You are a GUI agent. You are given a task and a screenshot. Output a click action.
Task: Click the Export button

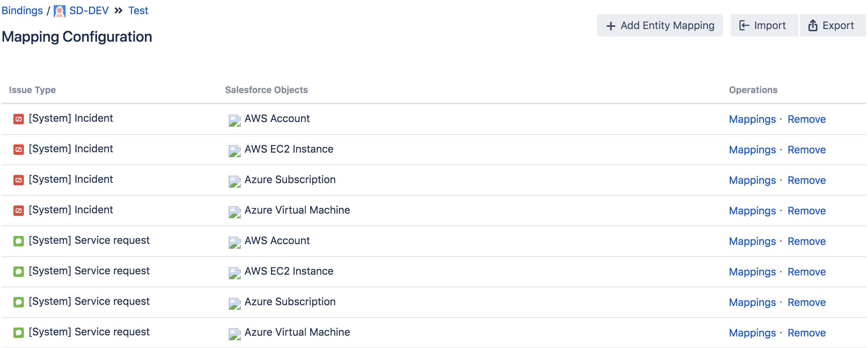(833, 25)
